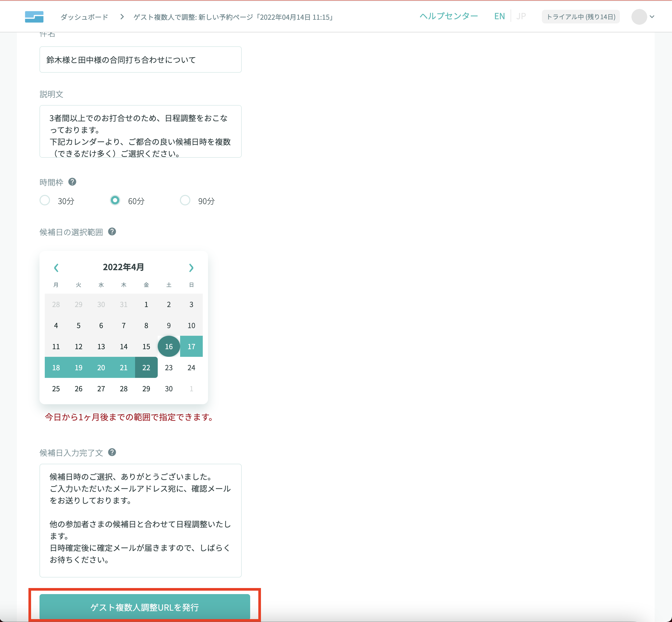Click help icon next to 候補日の選択範囲

tap(112, 231)
